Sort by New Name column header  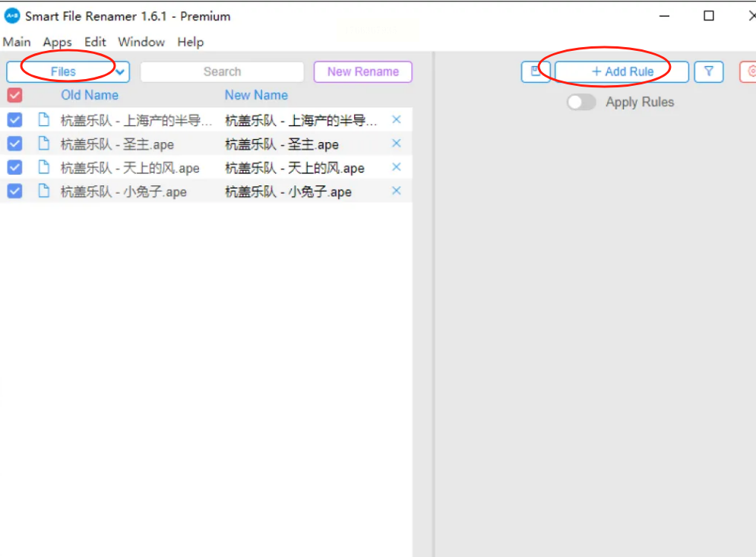pos(257,95)
